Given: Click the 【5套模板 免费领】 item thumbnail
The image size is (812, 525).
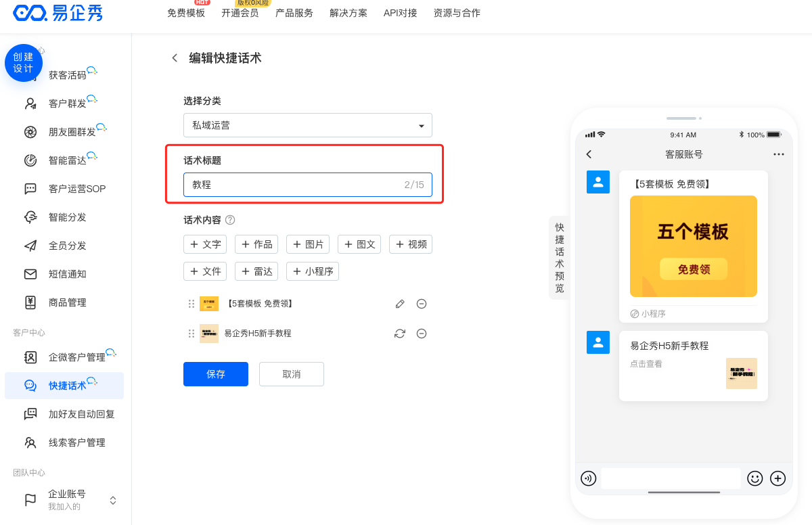Looking at the screenshot, I should coord(209,304).
